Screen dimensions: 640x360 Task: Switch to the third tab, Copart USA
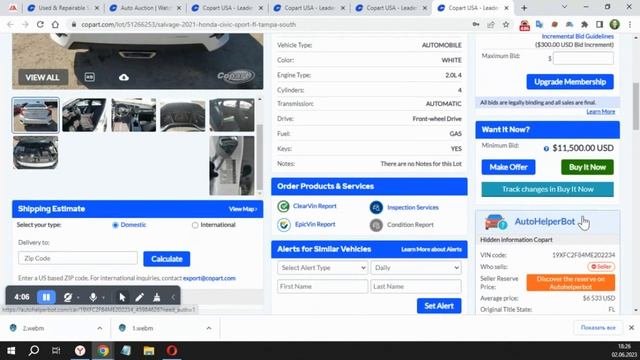click(227, 8)
